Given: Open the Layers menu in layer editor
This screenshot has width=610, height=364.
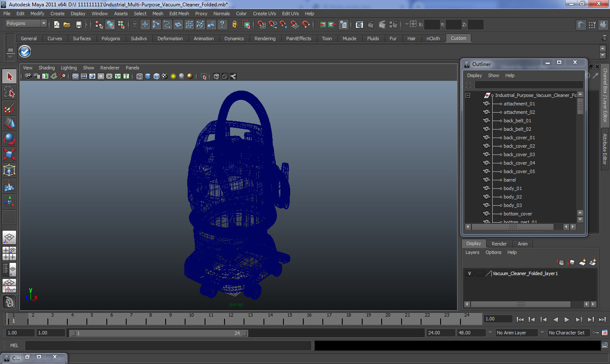Looking at the screenshot, I should click(x=472, y=252).
